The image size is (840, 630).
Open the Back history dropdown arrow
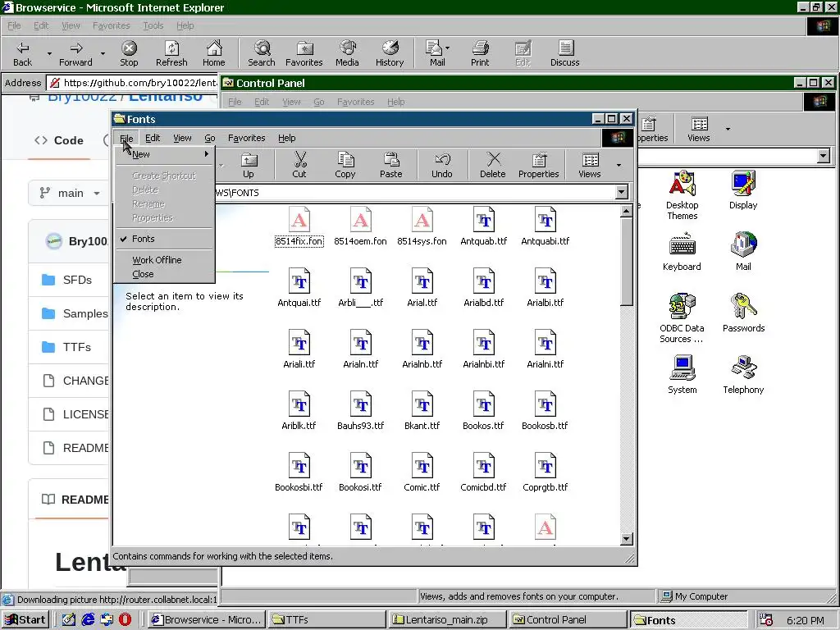coord(48,53)
